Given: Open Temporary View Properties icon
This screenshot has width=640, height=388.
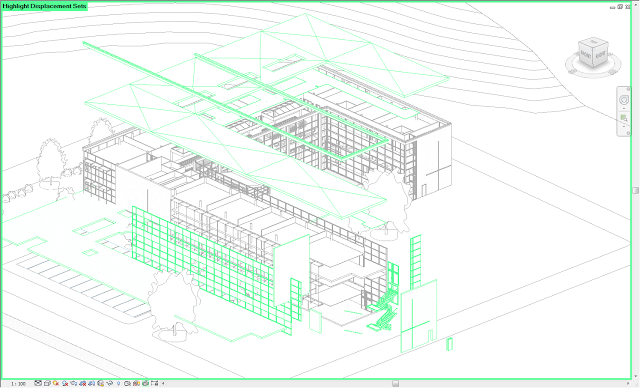Looking at the screenshot, I should click(127, 383).
